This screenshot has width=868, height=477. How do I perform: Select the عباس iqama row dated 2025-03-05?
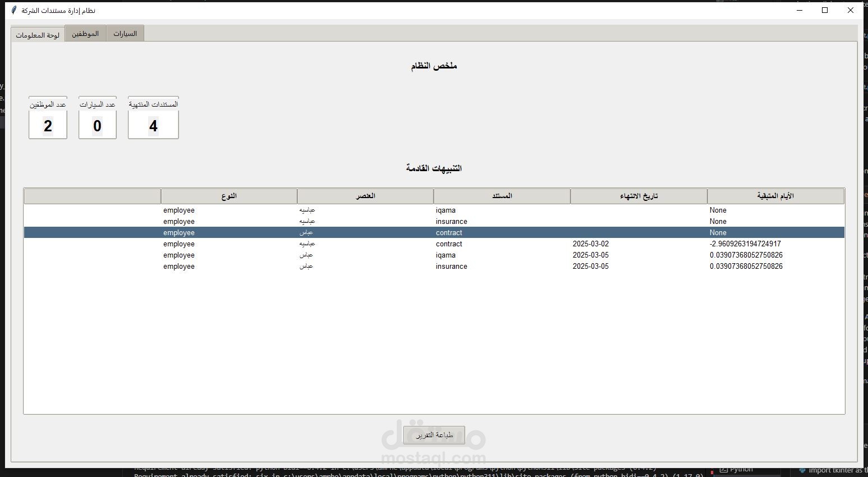click(x=434, y=255)
